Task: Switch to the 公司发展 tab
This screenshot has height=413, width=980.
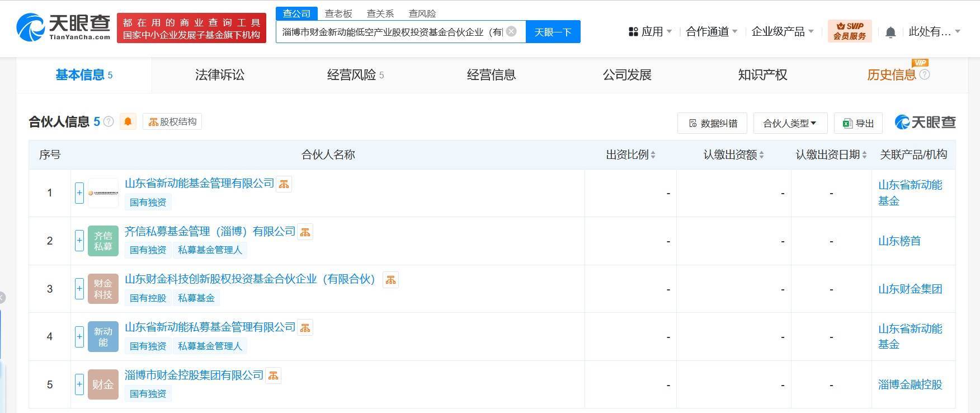Action: [x=627, y=75]
